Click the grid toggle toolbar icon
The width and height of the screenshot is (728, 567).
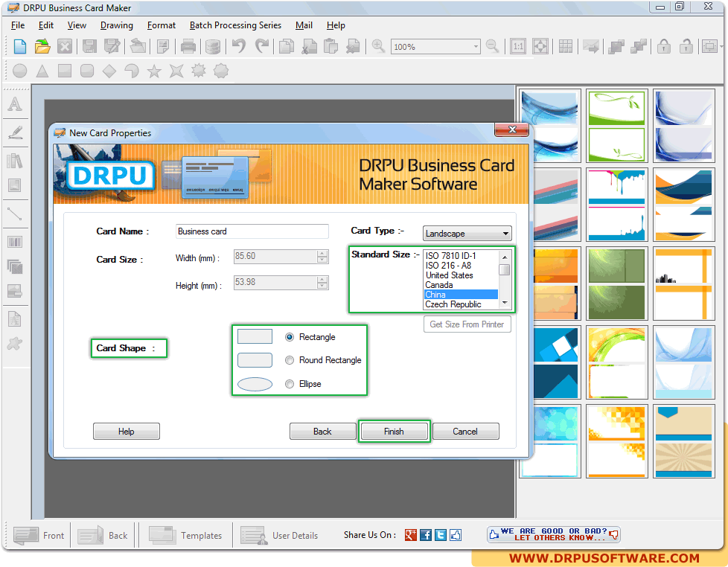pos(566,46)
